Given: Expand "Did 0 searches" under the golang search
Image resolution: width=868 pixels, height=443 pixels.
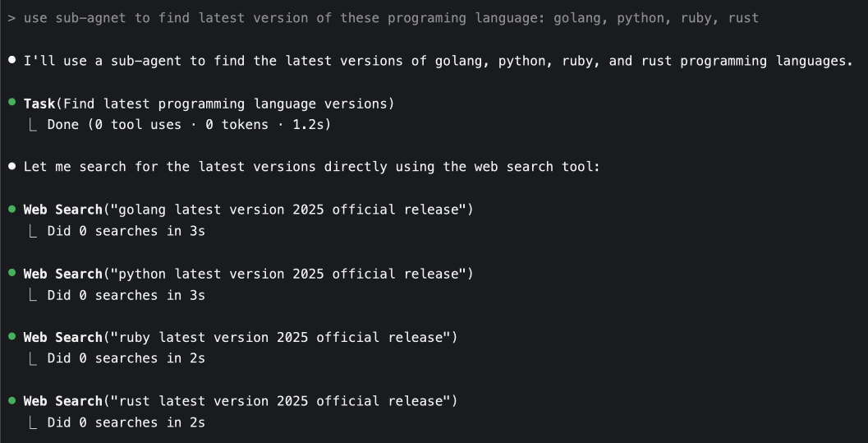Looking at the screenshot, I should point(126,231).
